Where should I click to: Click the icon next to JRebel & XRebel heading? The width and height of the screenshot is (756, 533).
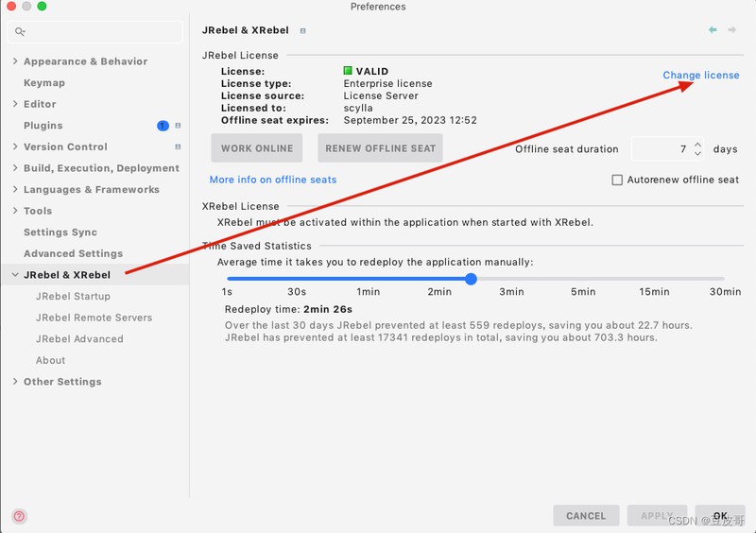pos(302,31)
